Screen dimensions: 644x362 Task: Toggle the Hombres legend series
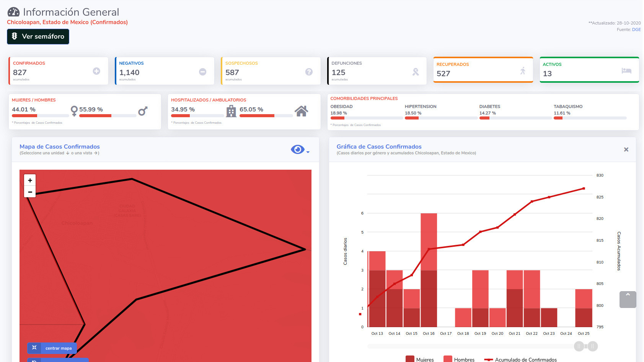click(x=459, y=359)
